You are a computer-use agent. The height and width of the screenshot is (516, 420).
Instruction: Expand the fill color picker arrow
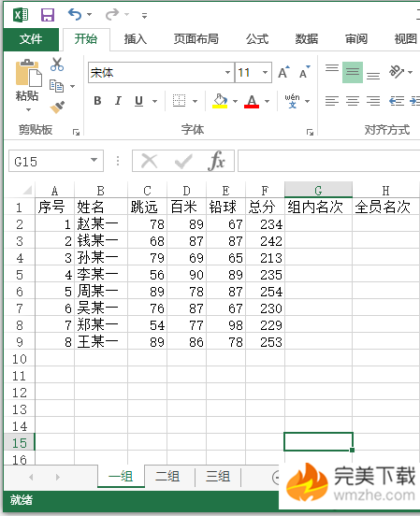click(x=235, y=101)
